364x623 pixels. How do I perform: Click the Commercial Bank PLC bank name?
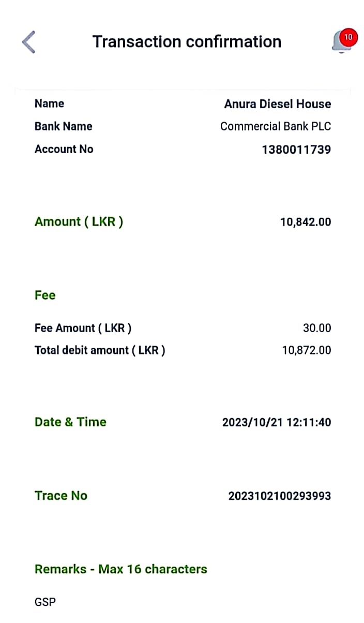275,126
